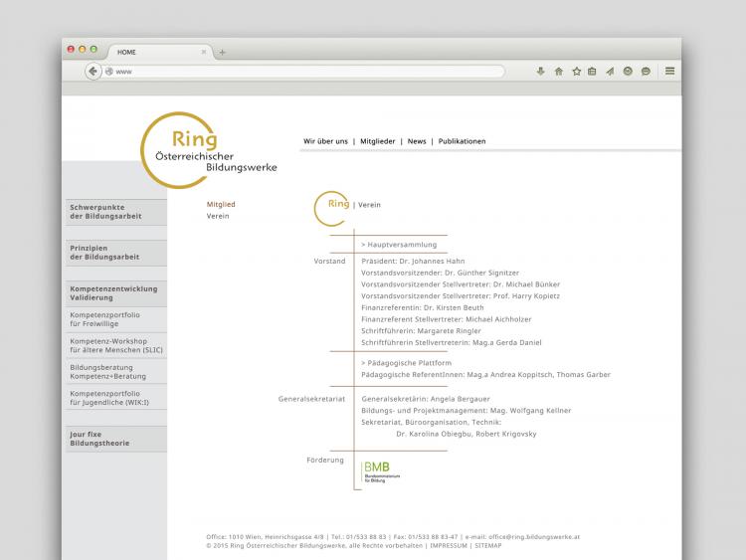Select Schwerpunkte der Bildungsarbeit in sidebar
The width and height of the screenshot is (746, 560).
tap(116, 212)
